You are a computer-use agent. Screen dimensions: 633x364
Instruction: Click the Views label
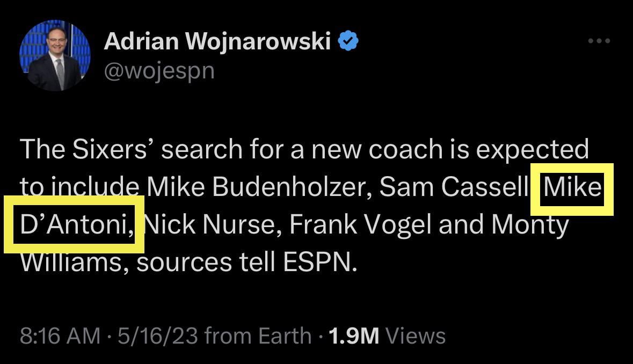click(x=416, y=336)
